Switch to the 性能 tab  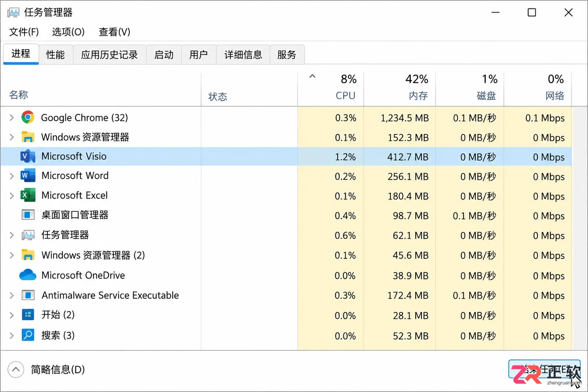[x=56, y=55]
